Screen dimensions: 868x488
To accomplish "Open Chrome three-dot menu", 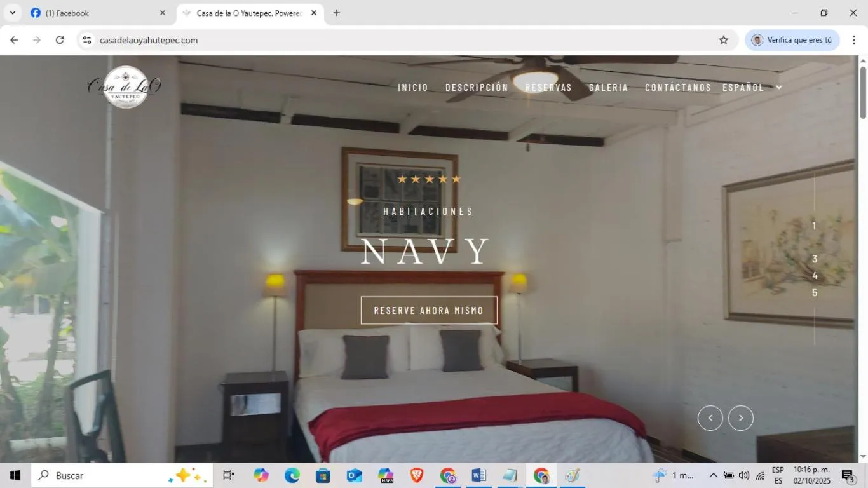I will (853, 40).
